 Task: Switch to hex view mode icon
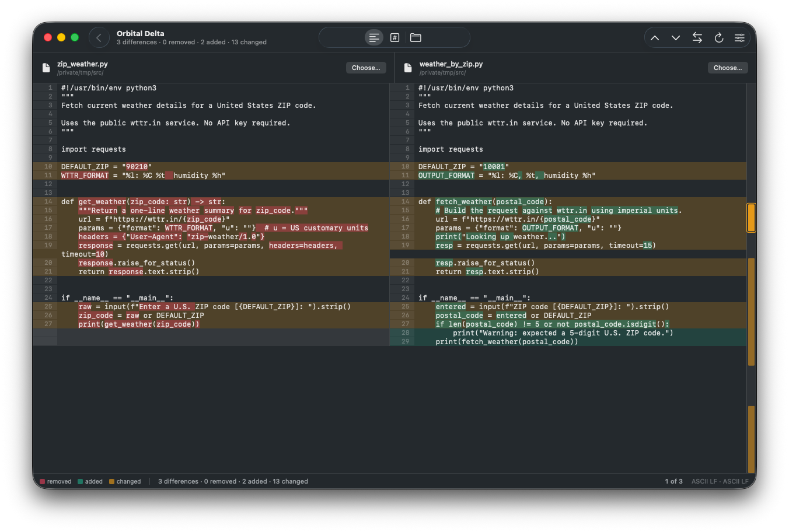(395, 38)
